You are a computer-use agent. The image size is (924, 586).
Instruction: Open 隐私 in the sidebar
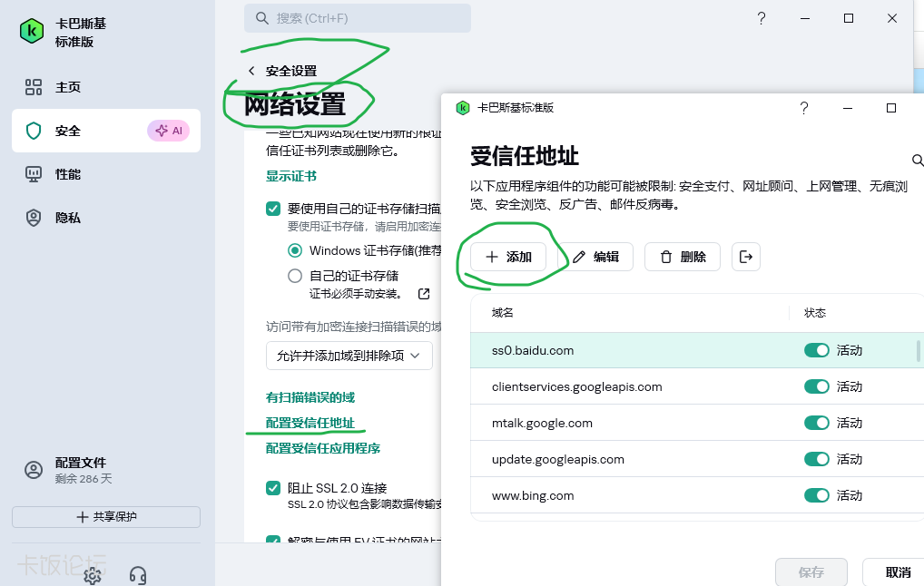tap(106, 218)
